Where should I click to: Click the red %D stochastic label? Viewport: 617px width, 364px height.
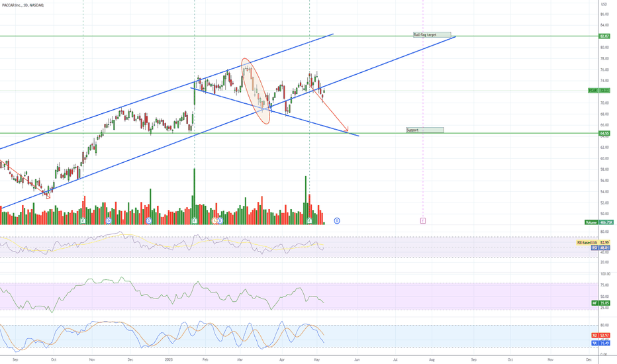tap(601, 336)
